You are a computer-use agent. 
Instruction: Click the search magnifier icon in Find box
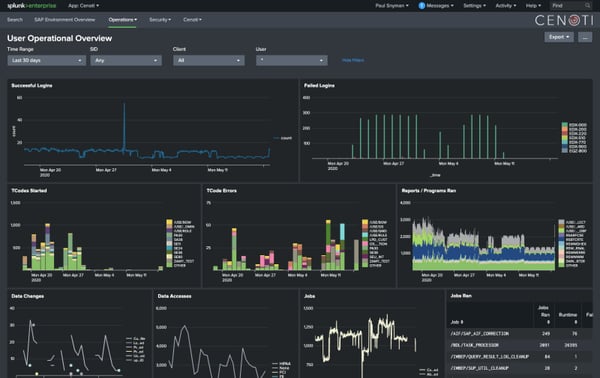click(587, 6)
